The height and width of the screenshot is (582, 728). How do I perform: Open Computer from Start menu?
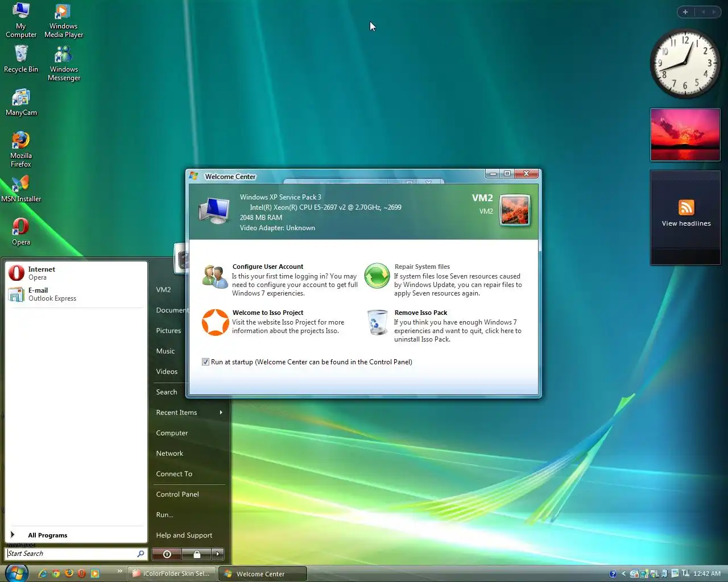point(172,433)
